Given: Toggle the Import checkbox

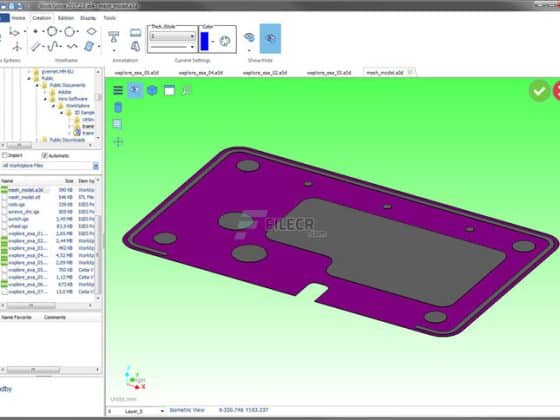Looking at the screenshot, I should tap(4, 155).
